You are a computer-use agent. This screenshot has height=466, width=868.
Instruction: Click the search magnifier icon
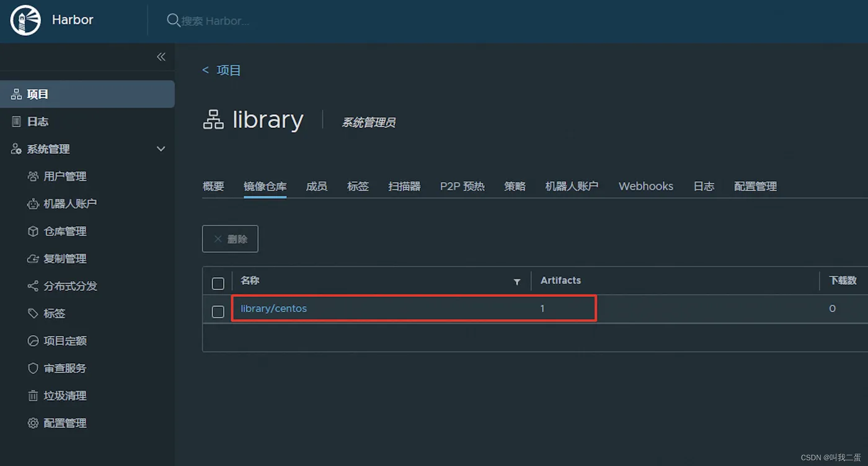(173, 20)
